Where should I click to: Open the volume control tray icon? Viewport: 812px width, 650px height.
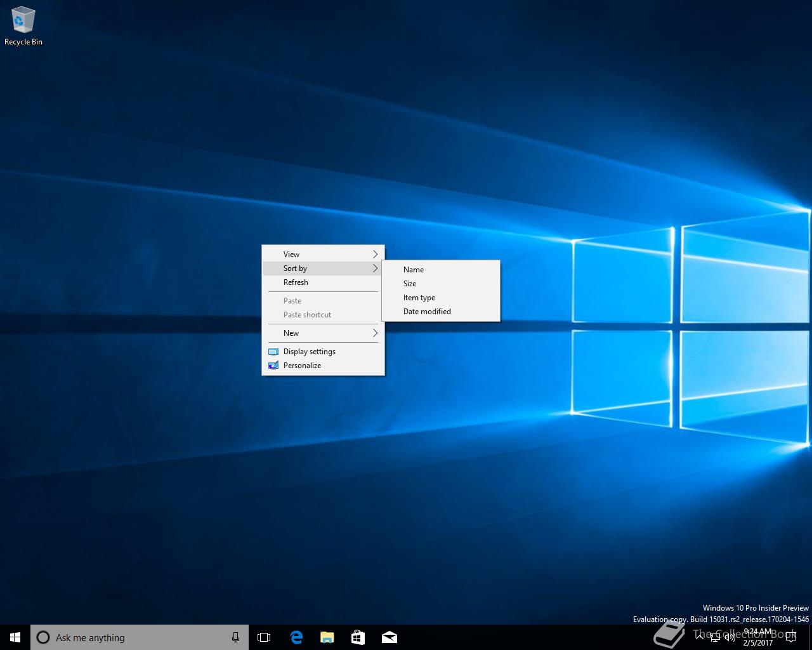pyautogui.click(x=730, y=637)
